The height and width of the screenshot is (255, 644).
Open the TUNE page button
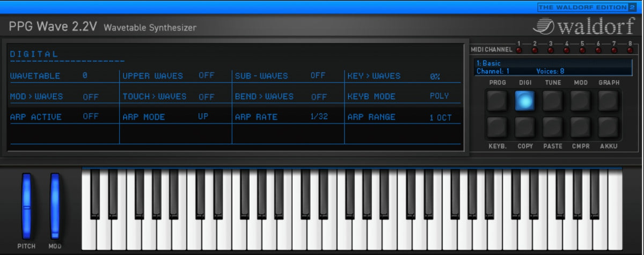pos(553,100)
